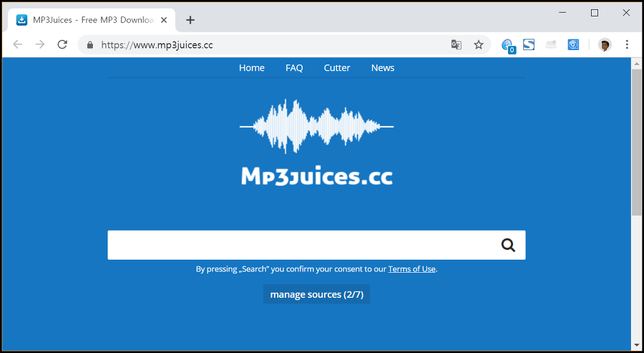The width and height of the screenshot is (644, 353).
Task: Click the back navigation arrow
Action: click(x=18, y=44)
